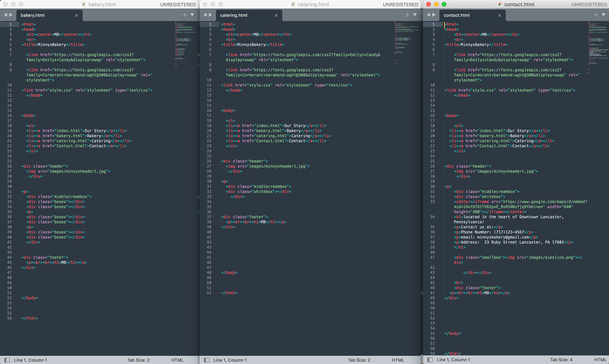Click 'style.css' link line in catering.html
609x364 pixels.
point(286,85)
